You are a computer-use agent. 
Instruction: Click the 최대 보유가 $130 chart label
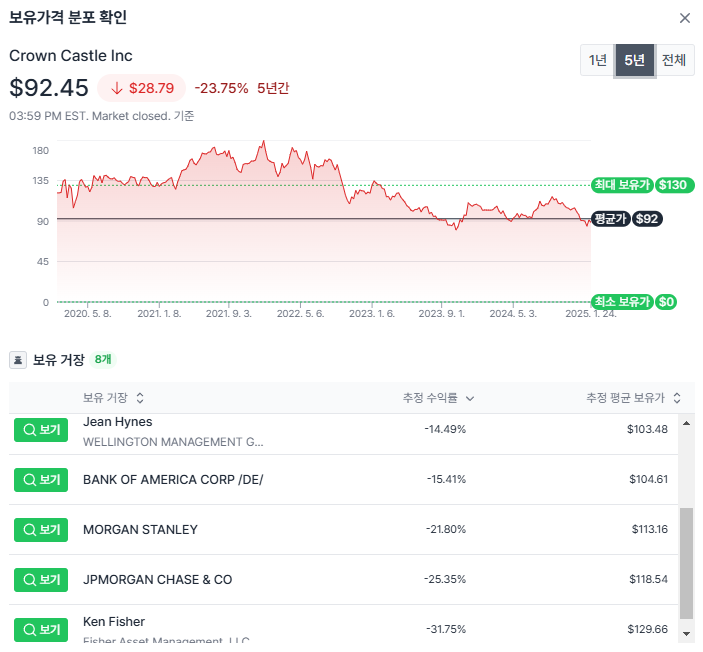(x=643, y=185)
